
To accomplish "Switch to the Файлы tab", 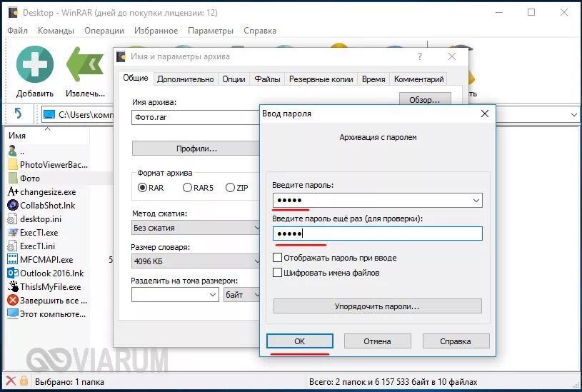I will point(267,79).
